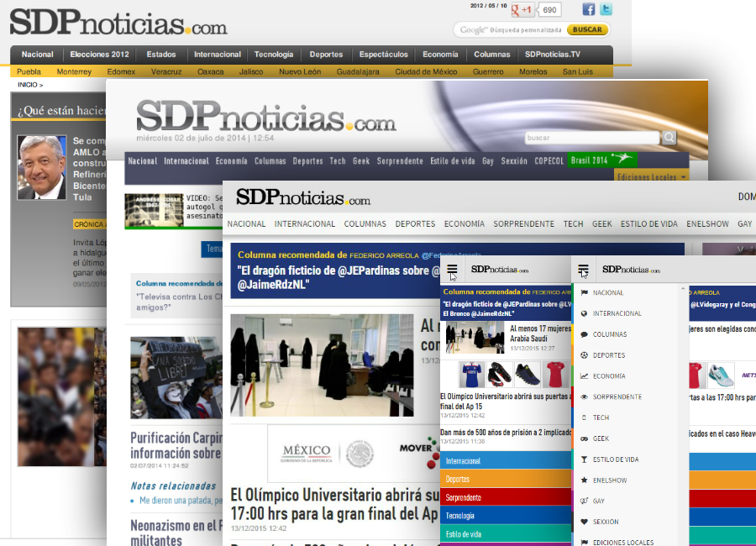Click the AMLO portrait photo in the 2012 layout
This screenshot has height=546, width=756.
(x=42, y=167)
